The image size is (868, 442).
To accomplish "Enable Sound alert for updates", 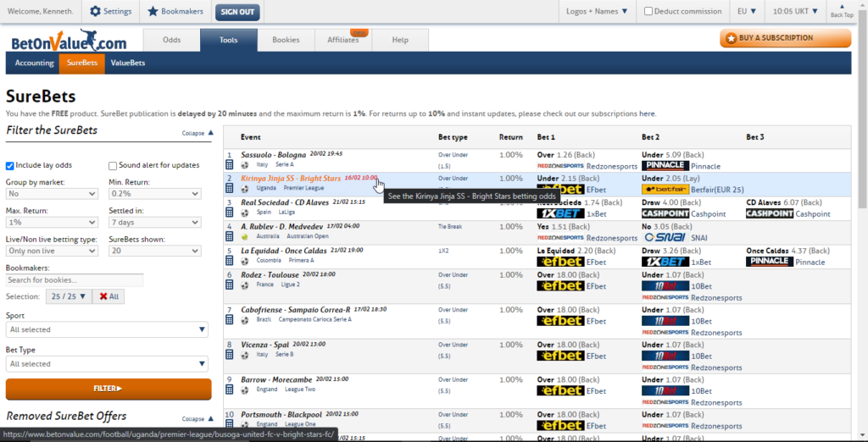I will [x=113, y=165].
